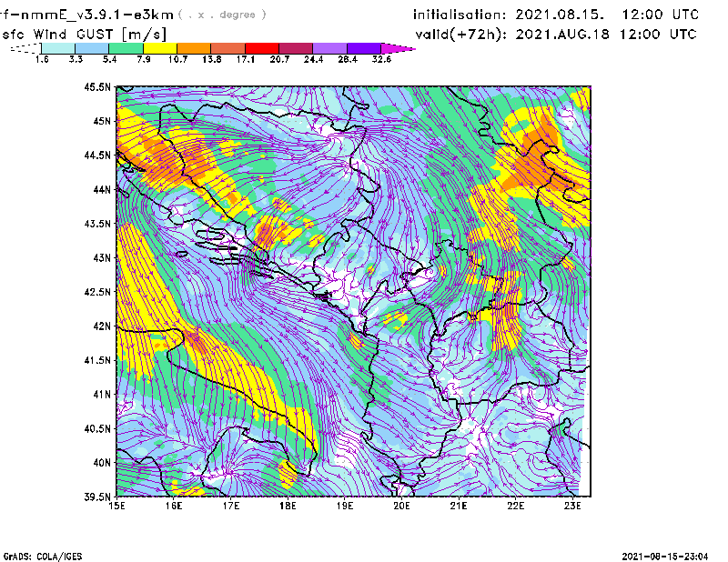
Task: Click the '2021-08-15-23:04' timestamp
Action: click(x=665, y=557)
